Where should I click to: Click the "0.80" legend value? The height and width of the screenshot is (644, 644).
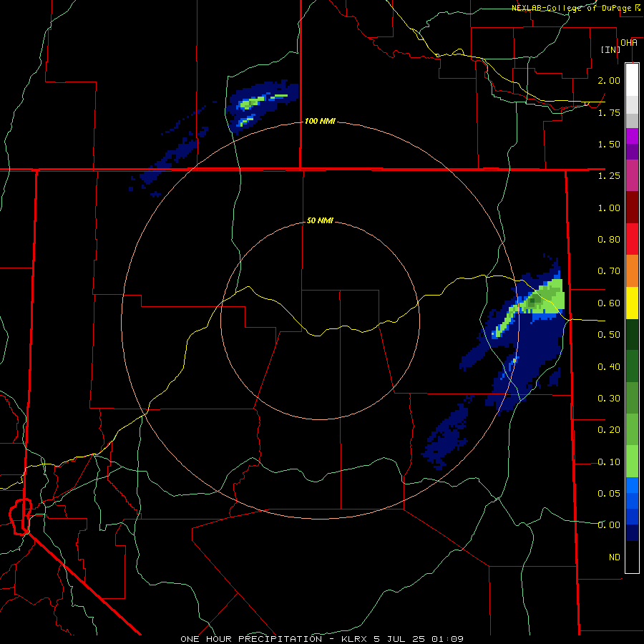[x=609, y=240]
